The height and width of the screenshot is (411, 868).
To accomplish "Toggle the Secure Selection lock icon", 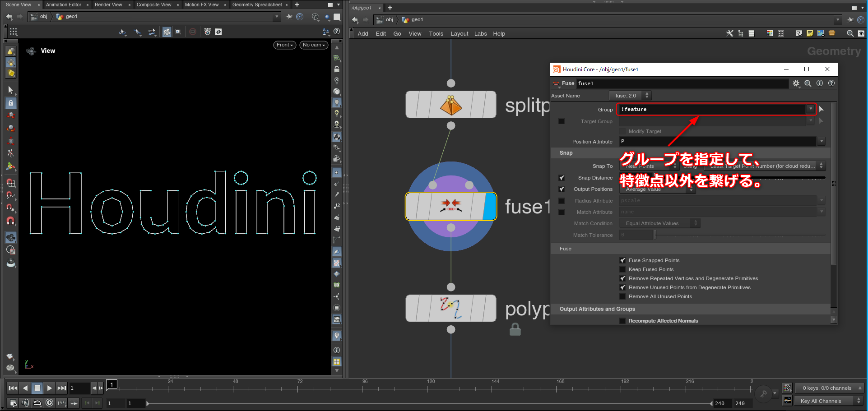I will tap(11, 103).
